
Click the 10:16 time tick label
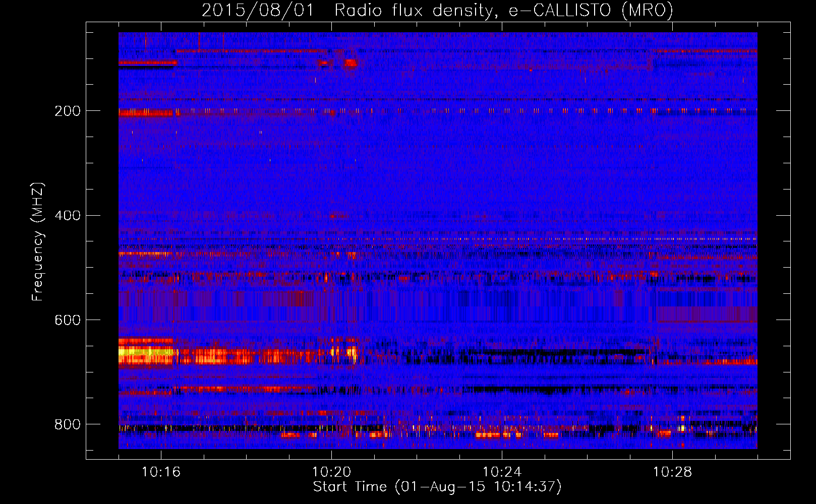(x=161, y=472)
